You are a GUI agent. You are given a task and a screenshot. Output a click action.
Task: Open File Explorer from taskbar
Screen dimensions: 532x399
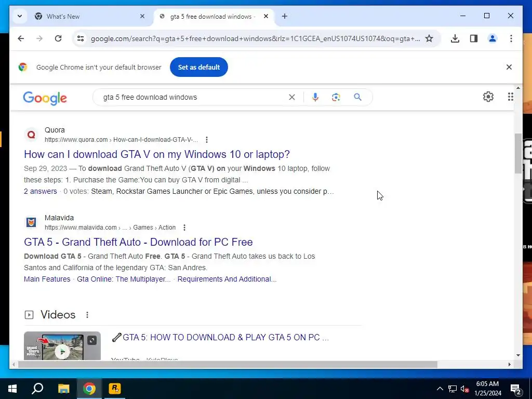63,389
